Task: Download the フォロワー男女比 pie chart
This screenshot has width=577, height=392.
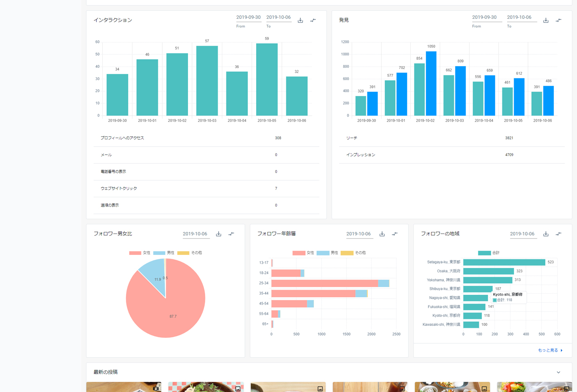Action: [219, 234]
